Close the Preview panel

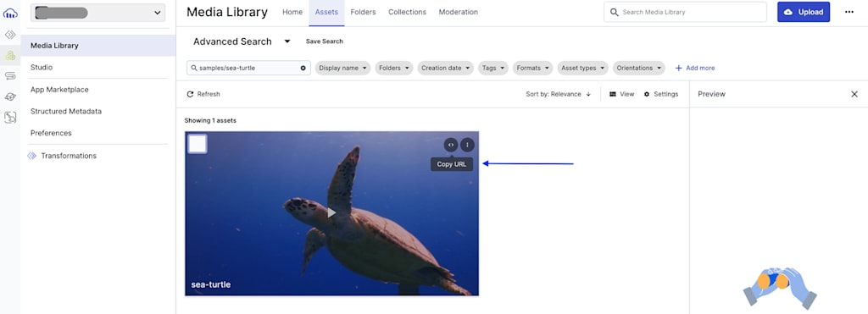pyautogui.click(x=854, y=94)
